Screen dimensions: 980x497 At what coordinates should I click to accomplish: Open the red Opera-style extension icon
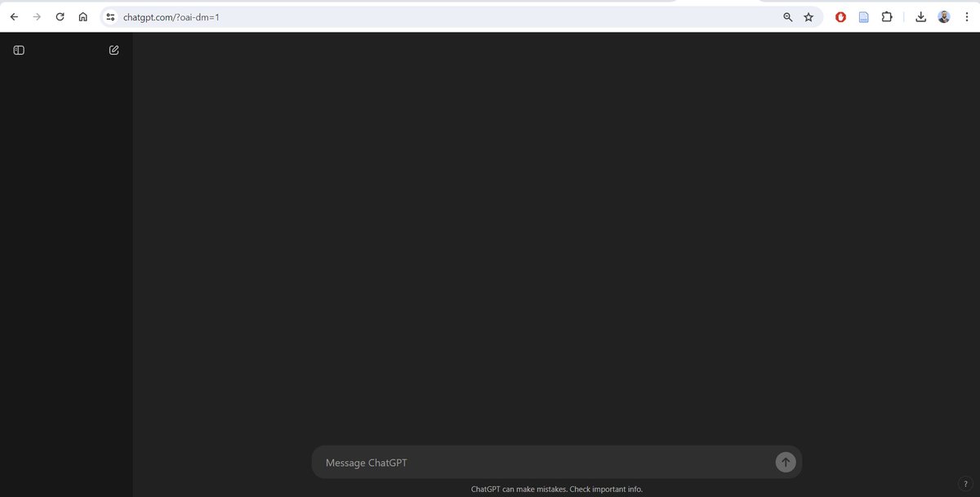pyautogui.click(x=840, y=16)
